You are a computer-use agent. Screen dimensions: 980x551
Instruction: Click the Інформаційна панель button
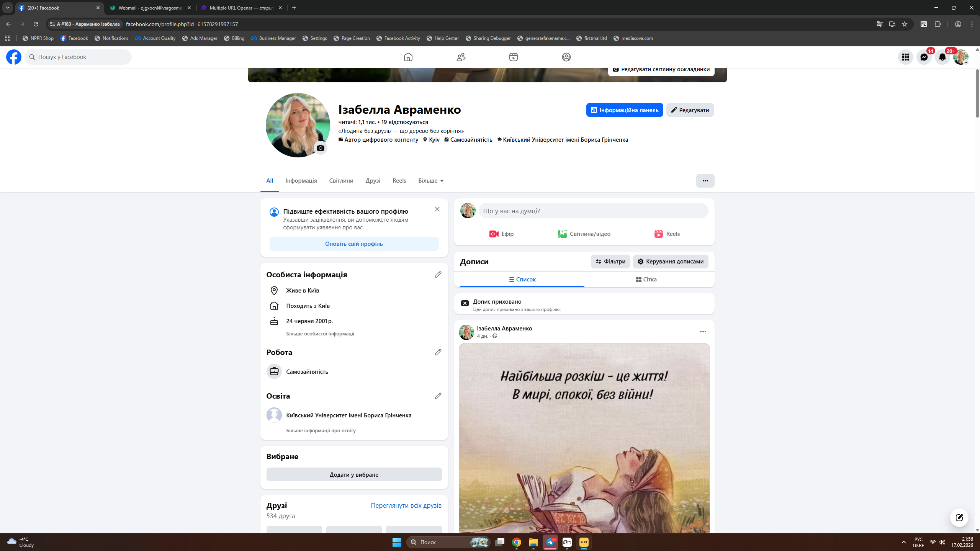tap(624, 110)
